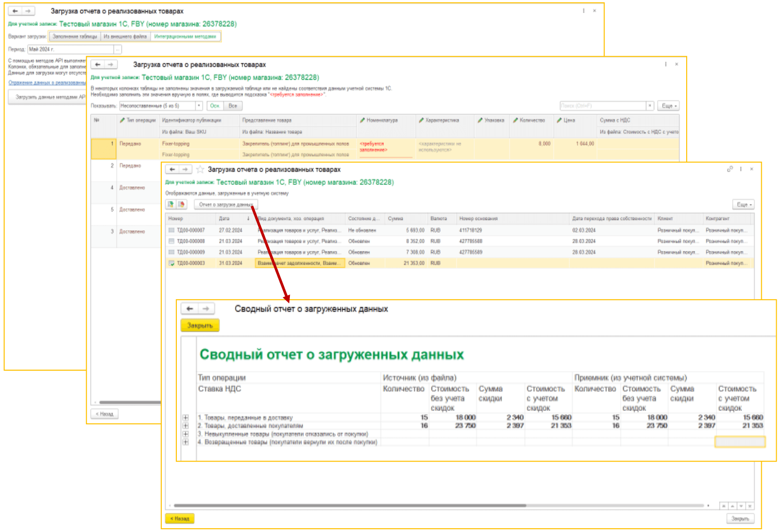Click the red-marked document icon above documents table

182,205
